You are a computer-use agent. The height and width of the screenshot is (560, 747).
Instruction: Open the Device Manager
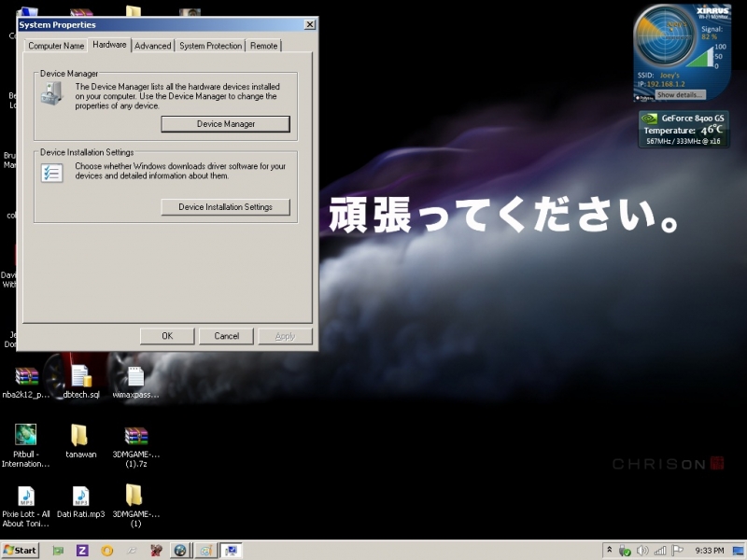[225, 124]
